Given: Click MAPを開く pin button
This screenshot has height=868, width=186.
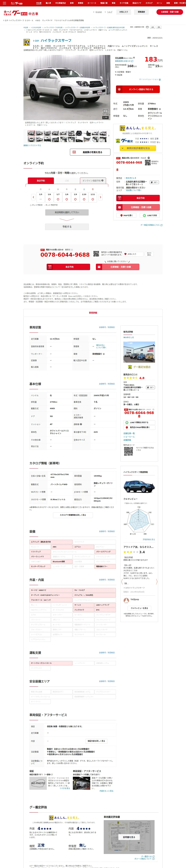Looking at the screenshot, I should 127,215.
